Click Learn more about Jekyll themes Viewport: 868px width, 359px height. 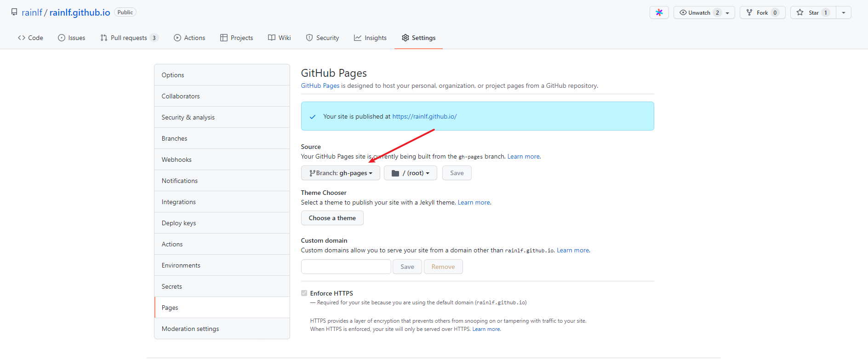coord(474,202)
